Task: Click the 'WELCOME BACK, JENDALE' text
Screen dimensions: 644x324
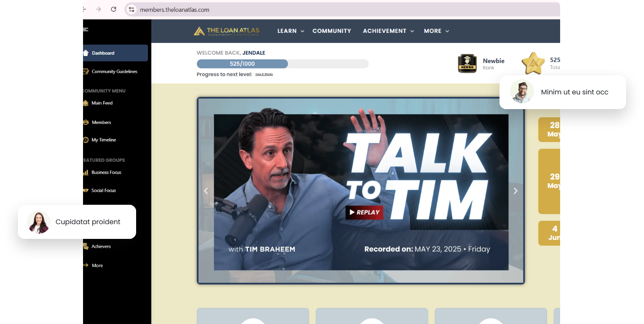Action: [x=231, y=53]
